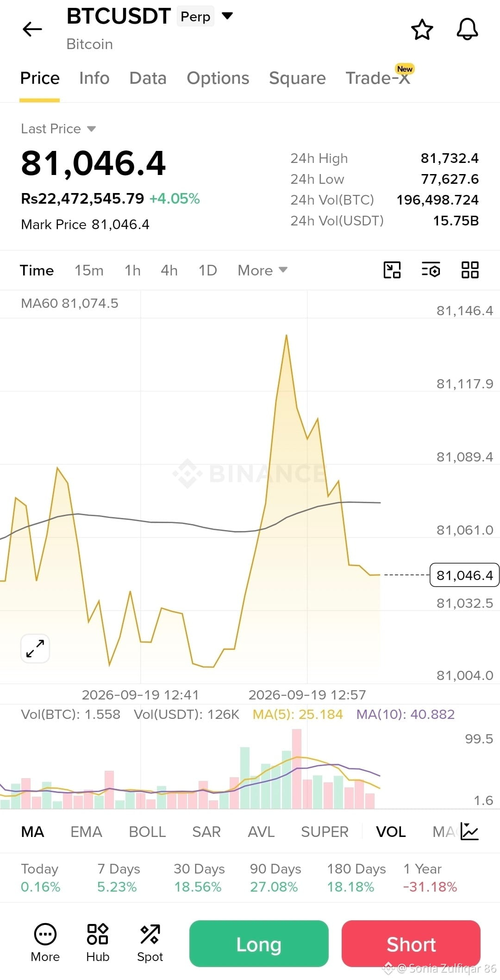This screenshot has height=980, width=500.
Task: Tap the back arrow icon
Action: click(x=32, y=29)
